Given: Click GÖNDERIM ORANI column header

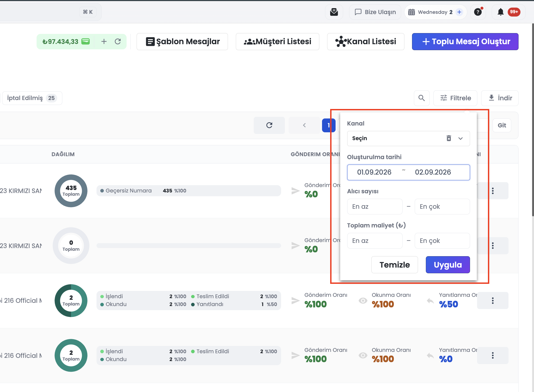Looking at the screenshot, I should coord(315,154).
